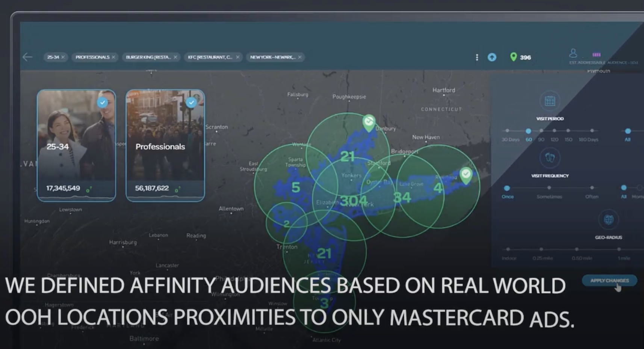Set visit period to 90 days
Viewport: 644px width, 349px height.
point(541,131)
